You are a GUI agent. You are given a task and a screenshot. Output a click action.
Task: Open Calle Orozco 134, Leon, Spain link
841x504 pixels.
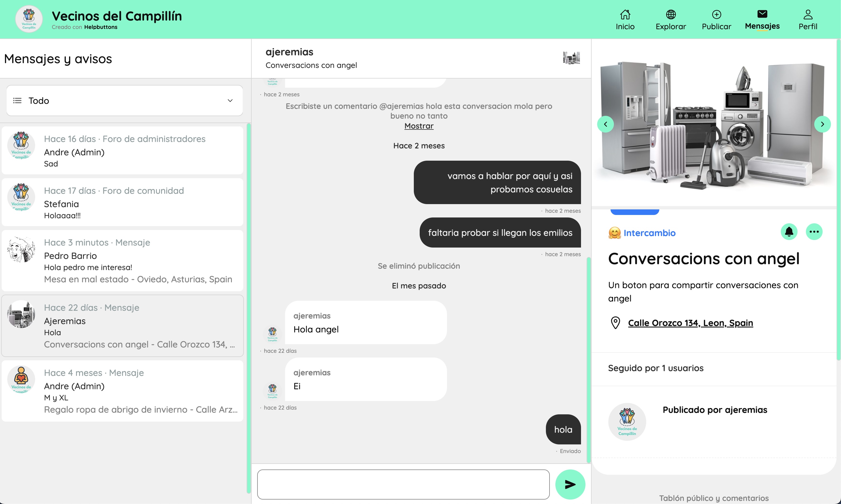[690, 323]
